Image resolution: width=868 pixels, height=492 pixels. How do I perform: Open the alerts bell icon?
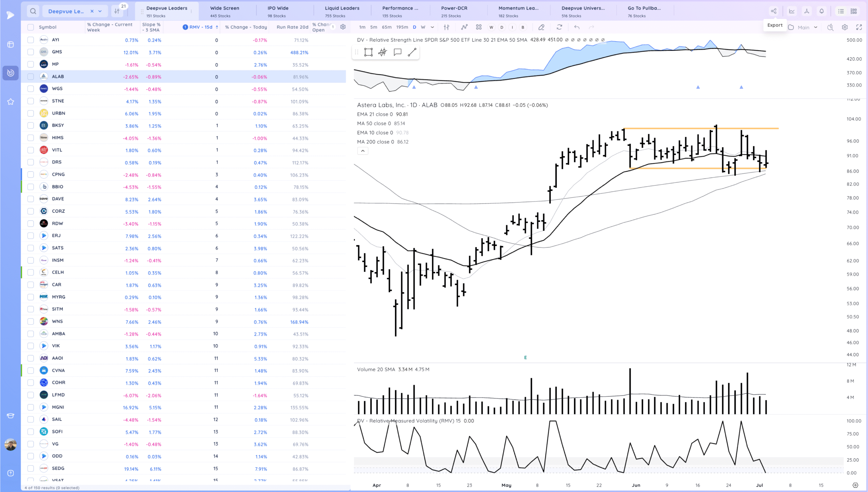point(822,11)
